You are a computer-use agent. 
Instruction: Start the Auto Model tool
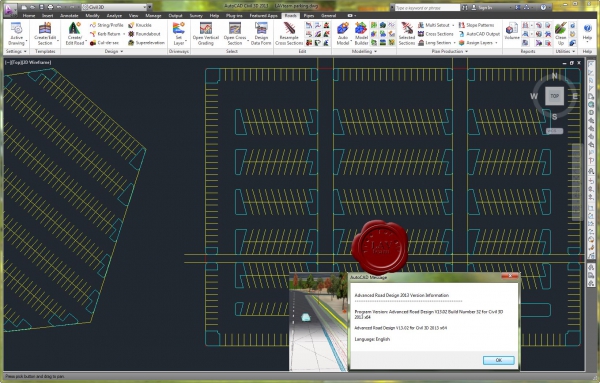pos(343,34)
